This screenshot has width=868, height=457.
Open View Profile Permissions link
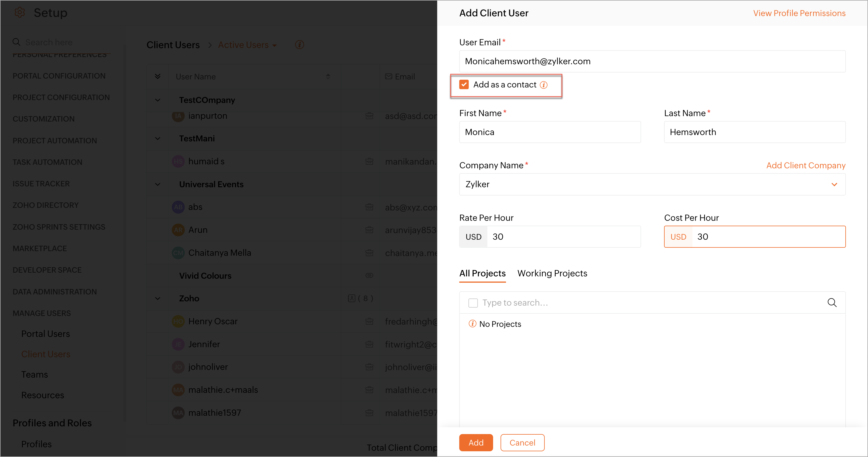click(799, 13)
